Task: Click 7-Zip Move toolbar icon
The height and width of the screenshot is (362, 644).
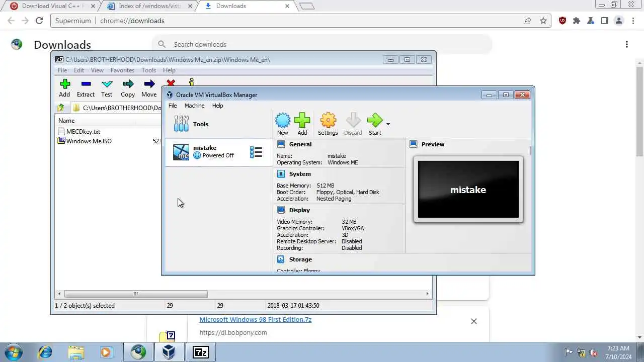Action: click(x=149, y=88)
